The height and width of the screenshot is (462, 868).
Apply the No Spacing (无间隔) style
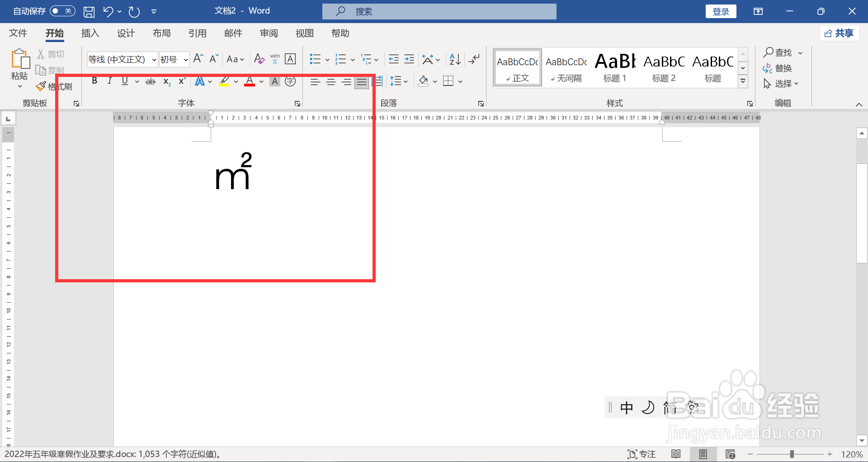pos(566,67)
